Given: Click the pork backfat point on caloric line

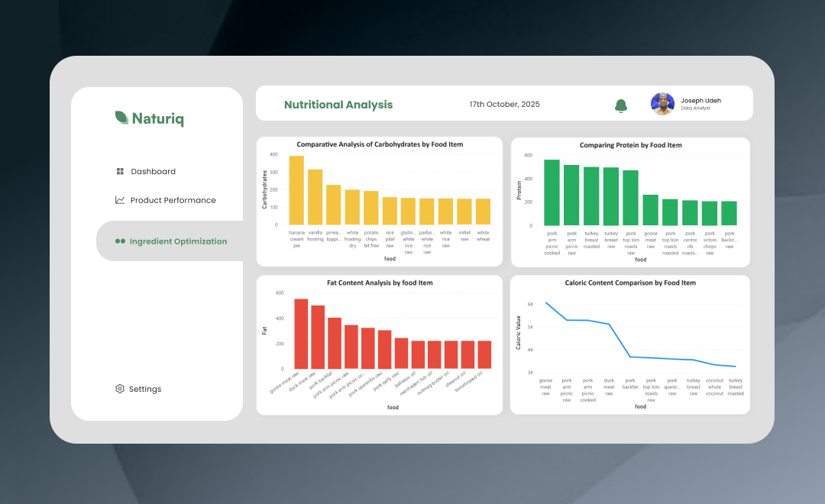Looking at the screenshot, I should (x=630, y=357).
